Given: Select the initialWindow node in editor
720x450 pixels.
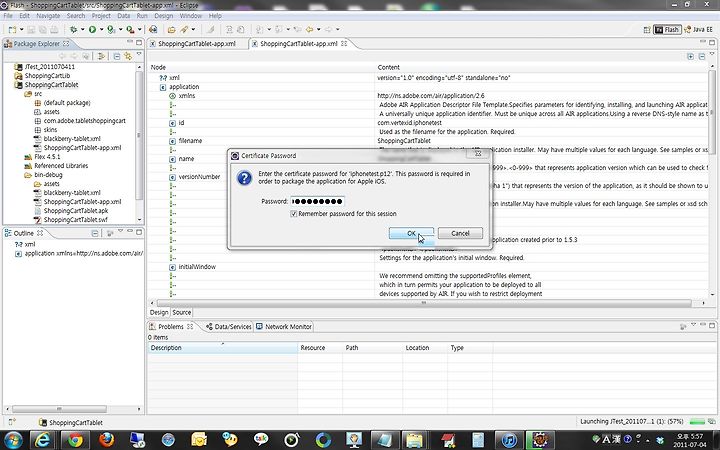Looking at the screenshot, I should point(197,267).
